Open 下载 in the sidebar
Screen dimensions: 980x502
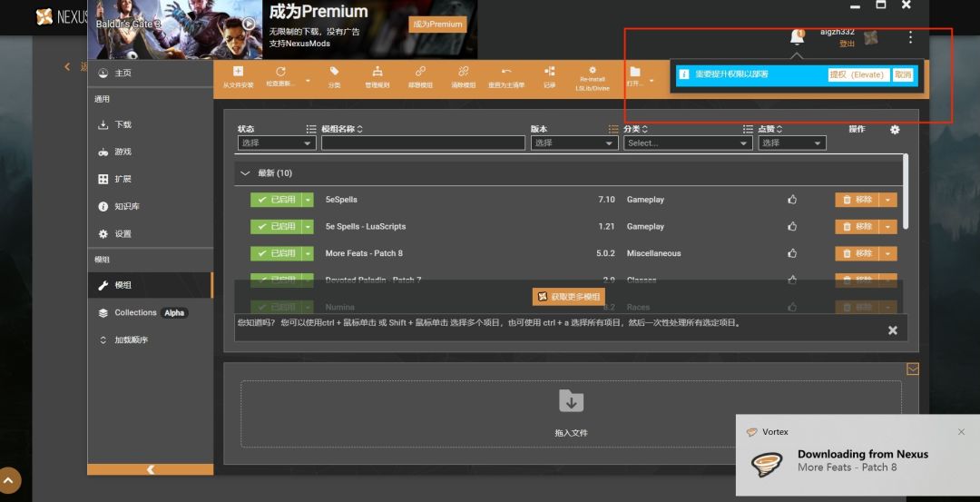[x=151, y=124]
